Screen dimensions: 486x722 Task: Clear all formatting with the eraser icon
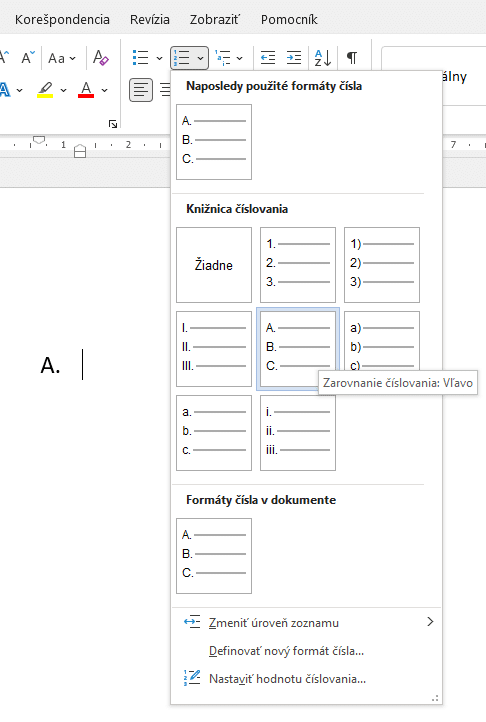point(100,58)
